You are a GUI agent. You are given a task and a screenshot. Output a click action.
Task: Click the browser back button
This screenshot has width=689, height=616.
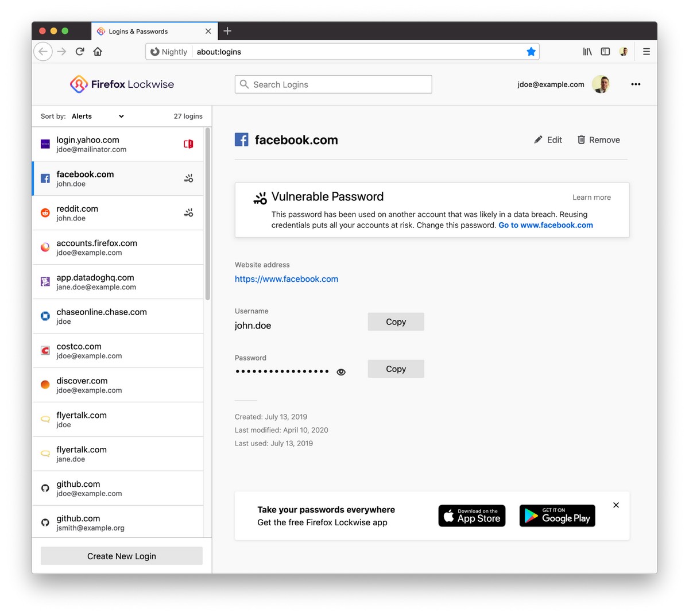tap(43, 52)
